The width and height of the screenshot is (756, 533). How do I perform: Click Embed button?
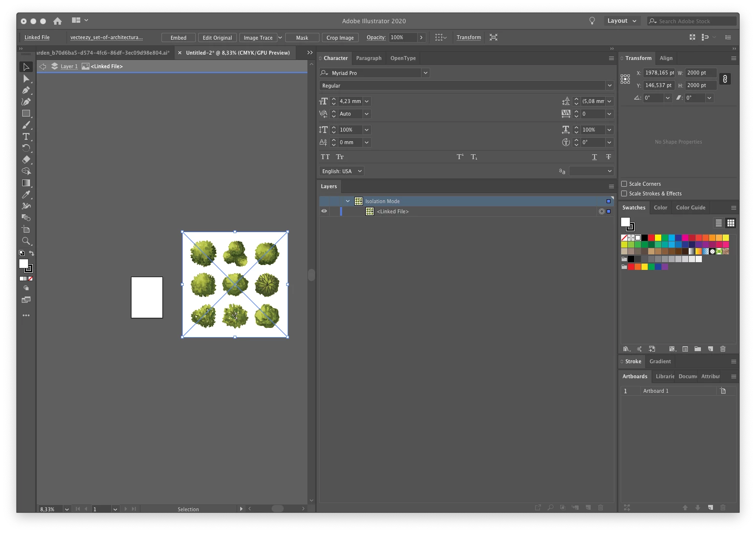coord(178,37)
